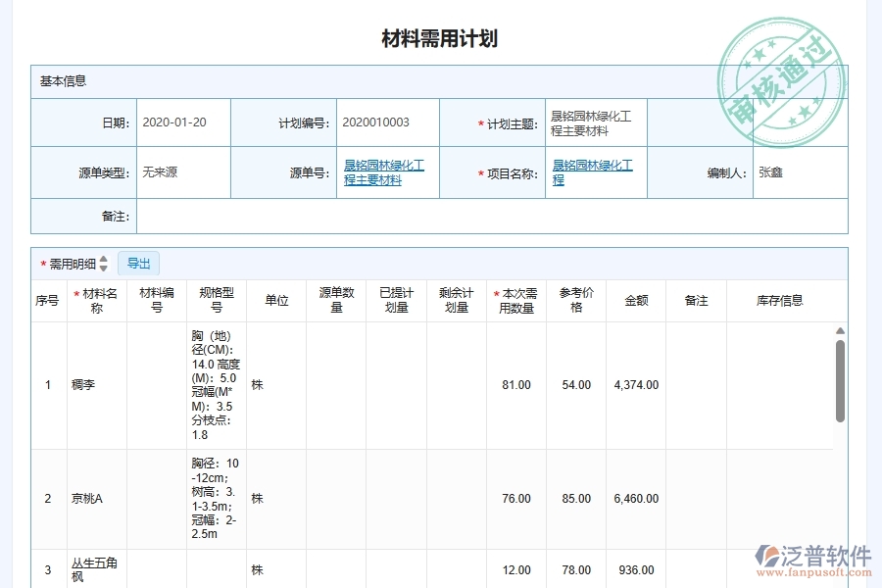Click the 材料名称 column header
Image resolution: width=882 pixels, height=588 pixels.
(x=96, y=301)
